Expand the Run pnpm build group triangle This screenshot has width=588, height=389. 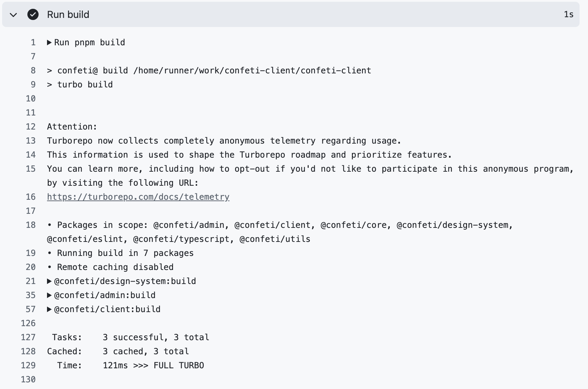[x=49, y=42]
